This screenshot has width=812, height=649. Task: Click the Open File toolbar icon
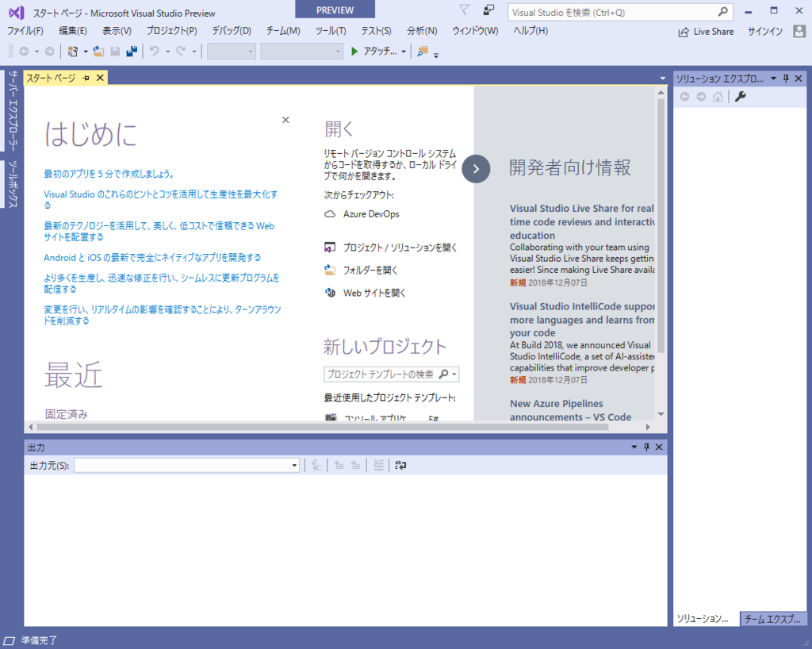pos(98,52)
